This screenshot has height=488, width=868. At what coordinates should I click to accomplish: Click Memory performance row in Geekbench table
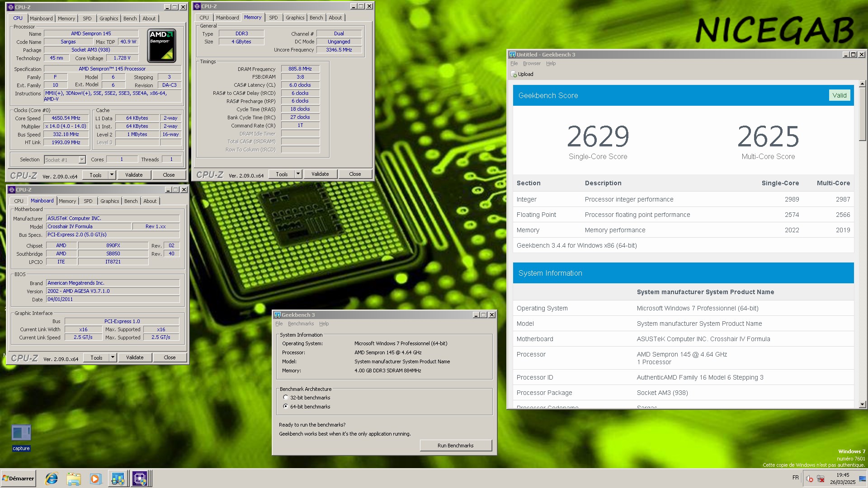coord(683,230)
